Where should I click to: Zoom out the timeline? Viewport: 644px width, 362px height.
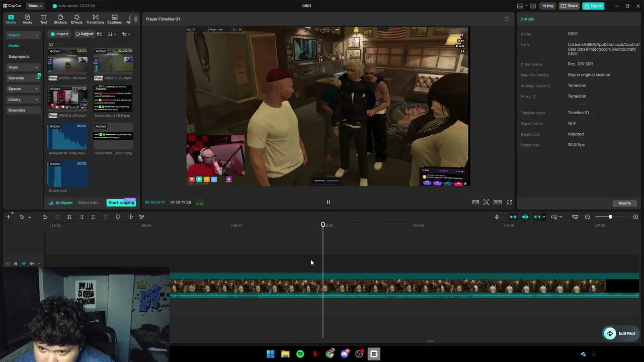click(587, 217)
